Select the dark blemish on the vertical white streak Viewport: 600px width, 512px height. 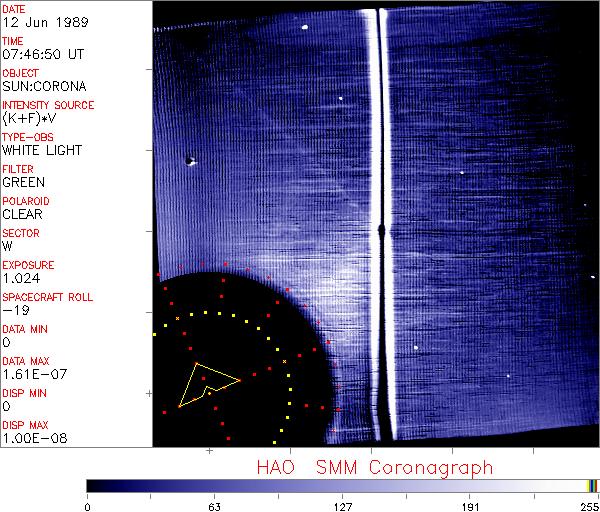point(380,233)
